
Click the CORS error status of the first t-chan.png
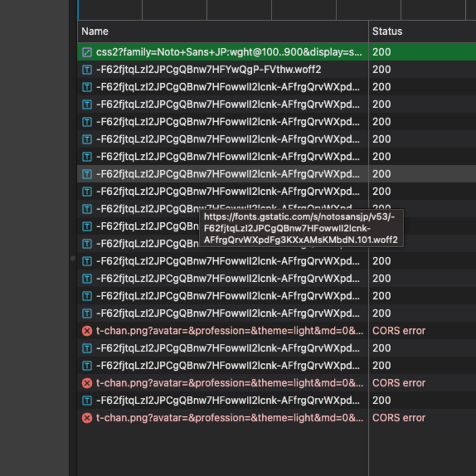click(x=399, y=331)
